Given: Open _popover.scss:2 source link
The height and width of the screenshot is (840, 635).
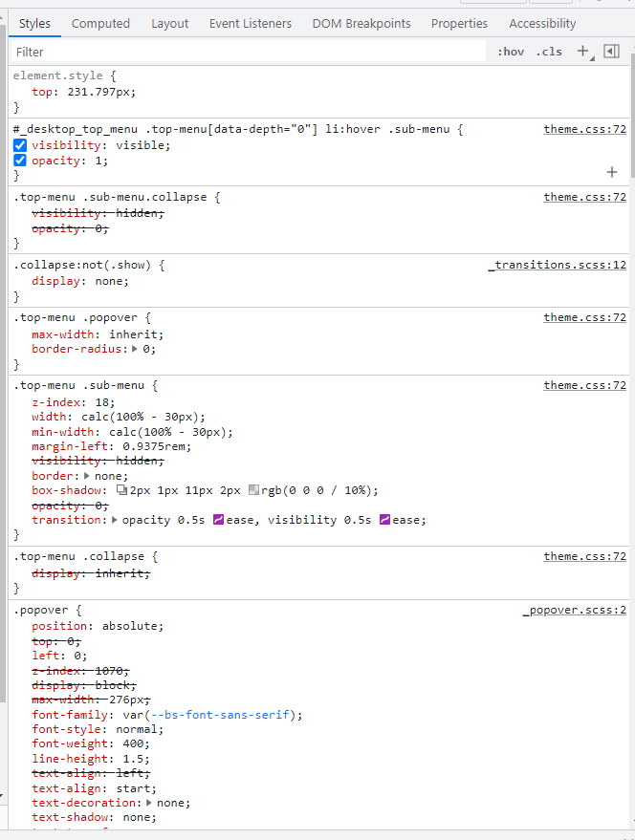Looking at the screenshot, I should [575, 610].
